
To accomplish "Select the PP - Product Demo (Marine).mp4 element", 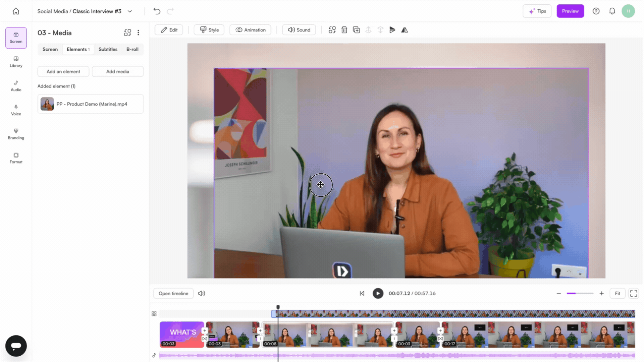I will 91,104.
